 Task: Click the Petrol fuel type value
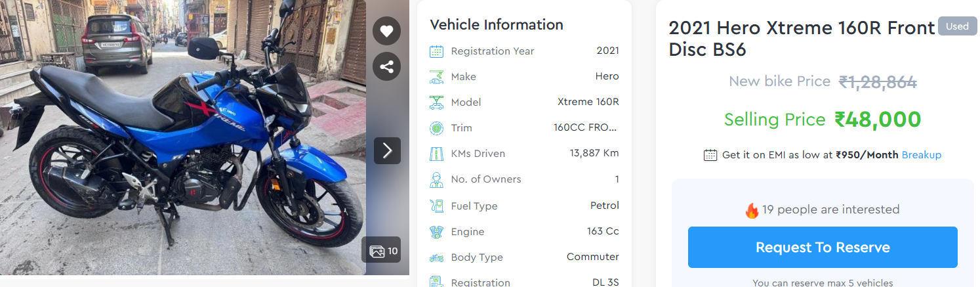pyautogui.click(x=605, y=206)
